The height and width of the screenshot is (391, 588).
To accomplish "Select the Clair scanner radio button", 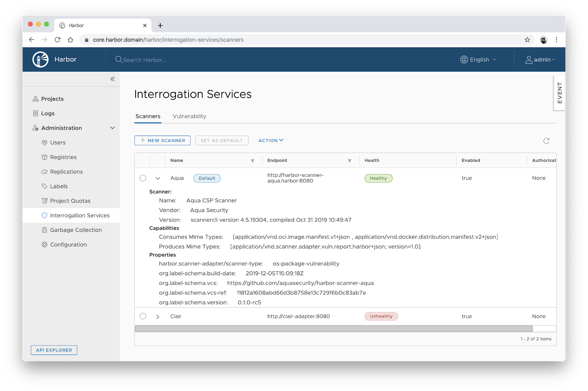I will pos(143,316).
